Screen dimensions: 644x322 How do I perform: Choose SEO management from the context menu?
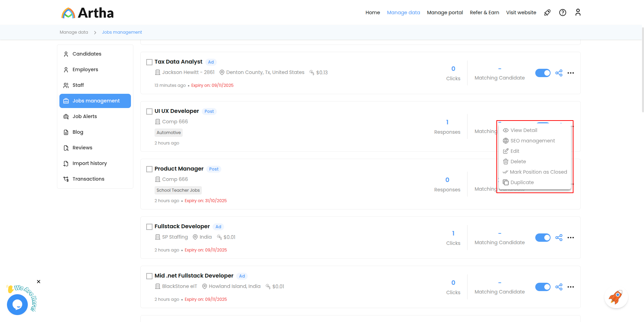point(532,141)
